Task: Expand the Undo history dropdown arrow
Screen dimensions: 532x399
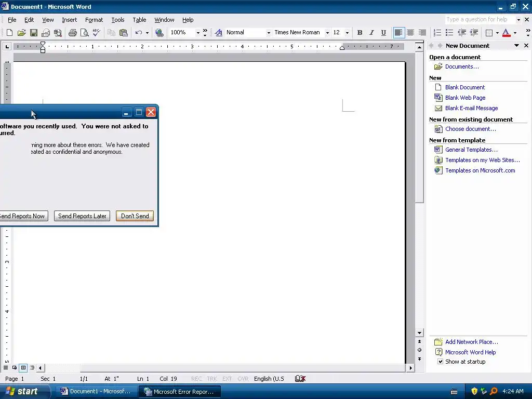Action: (x=147, y=33)
